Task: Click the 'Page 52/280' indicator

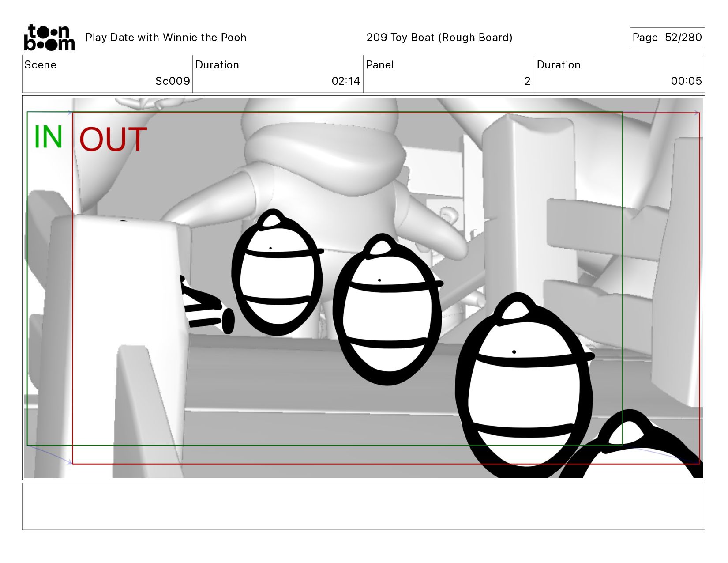Action: coord(667,38)
